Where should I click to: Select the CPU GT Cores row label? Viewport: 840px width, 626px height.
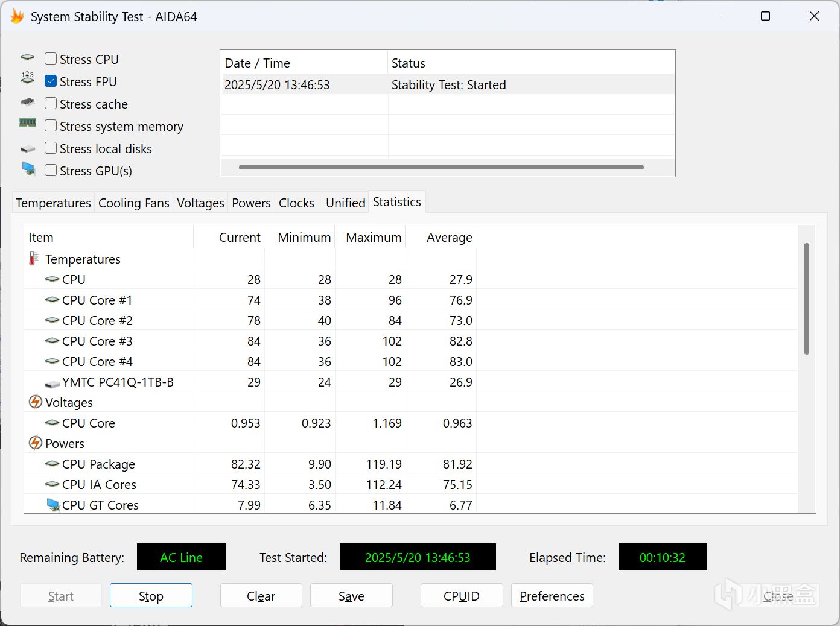pyautogui.click(x=100, y=505)
